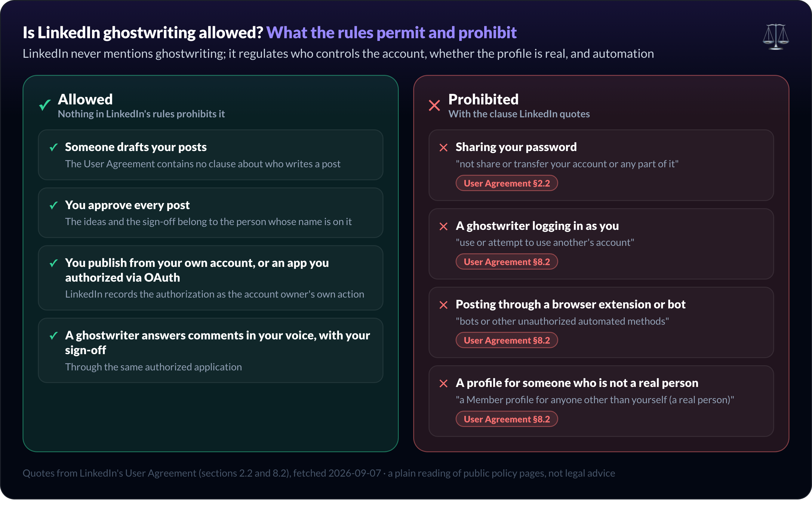The image size is (812, 510).
Task: Click checkmark beside publish from your own account
Action: (x=54, y=263)
